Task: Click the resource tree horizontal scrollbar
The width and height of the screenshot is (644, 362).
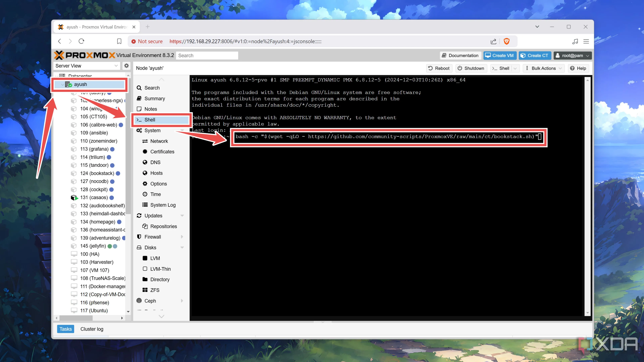Action: [76, 318]
